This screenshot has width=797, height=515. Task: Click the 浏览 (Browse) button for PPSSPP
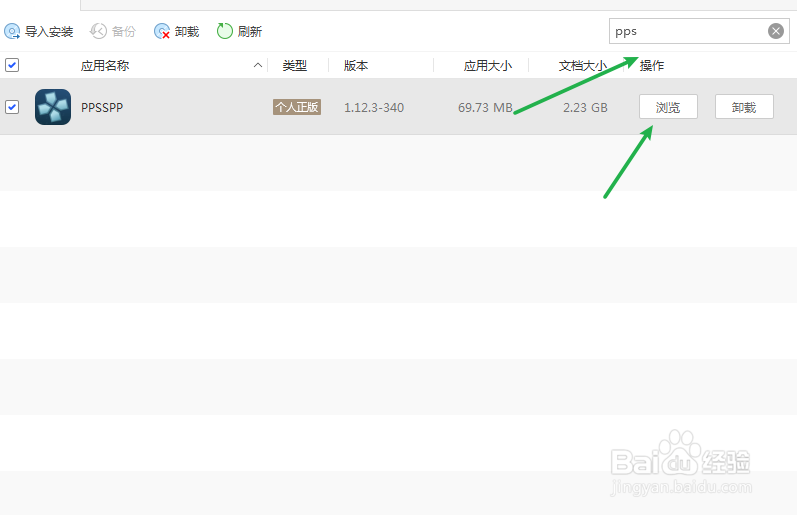click(x=668, y=107)
